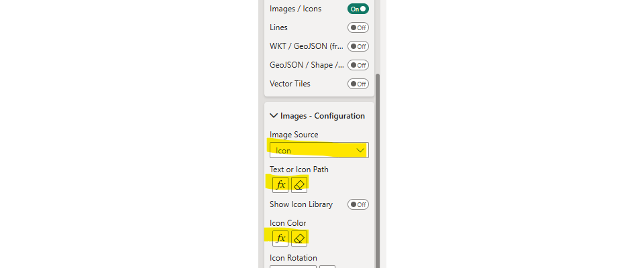Screen dimensions: 644x268
Task: Click the button beside the Icon Rotation field
Action: [x=327, y=267]
